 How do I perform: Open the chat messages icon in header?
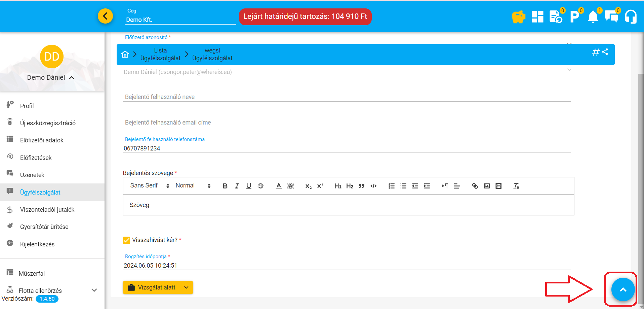click(x=611, y=16)
